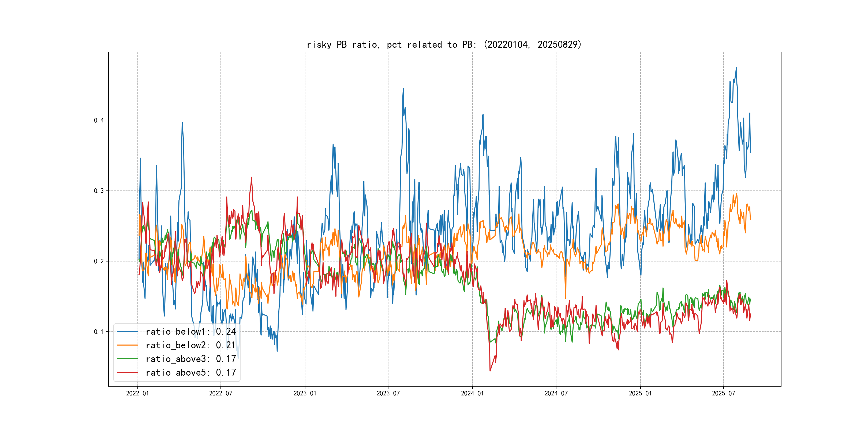This screenshot has height=434, width=868.
Task: Select the ratio_above3: 0.17 legend label
Action: tap(191, 359)
